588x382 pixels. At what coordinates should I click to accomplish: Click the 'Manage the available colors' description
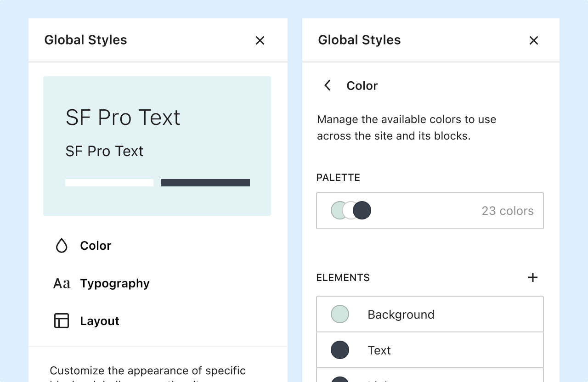[x=407, y=128]
